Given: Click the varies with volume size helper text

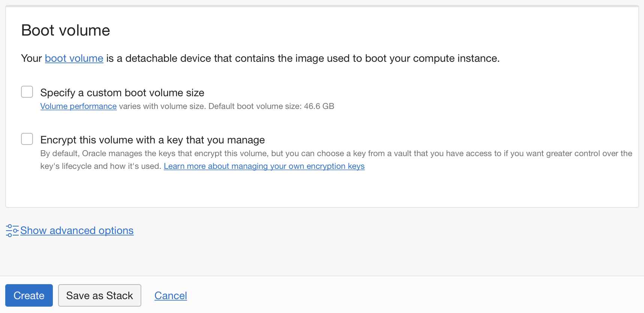Looking at the screenshot, I should click(162, 106).
